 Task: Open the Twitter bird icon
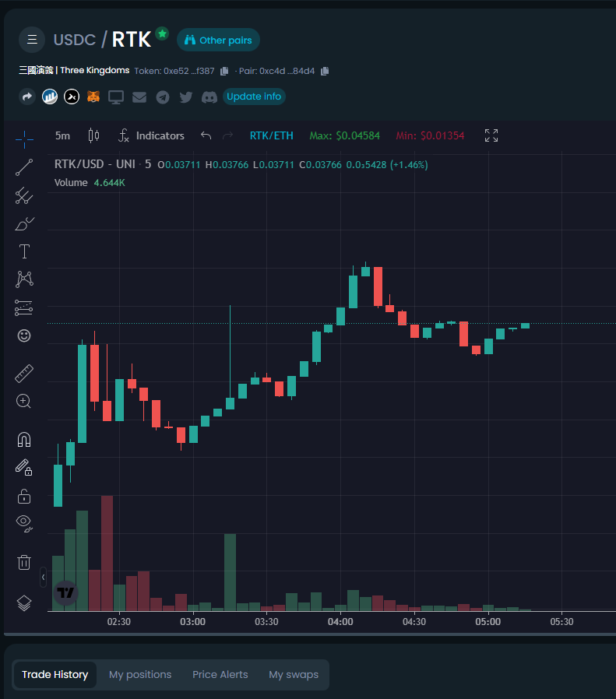tap(185, 97)
